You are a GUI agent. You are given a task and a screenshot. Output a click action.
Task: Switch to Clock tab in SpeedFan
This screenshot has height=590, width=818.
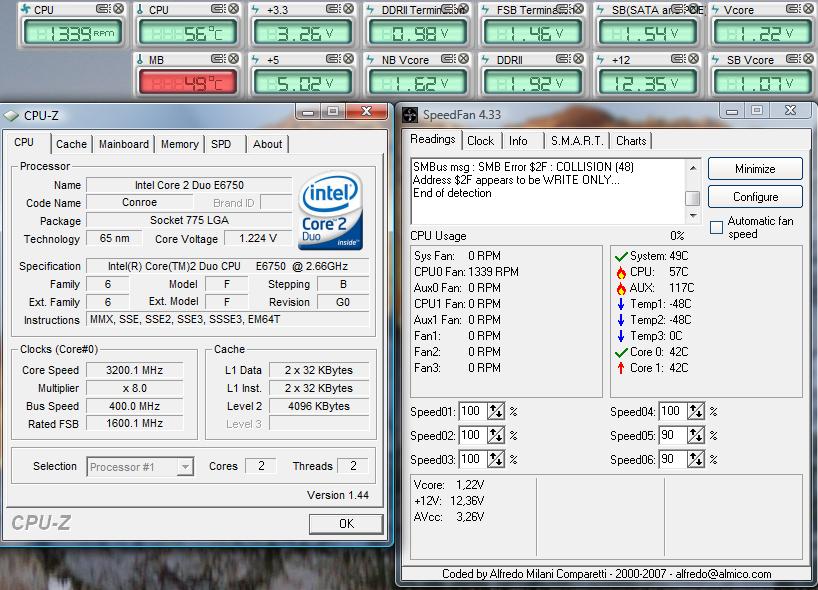[480, 141]
